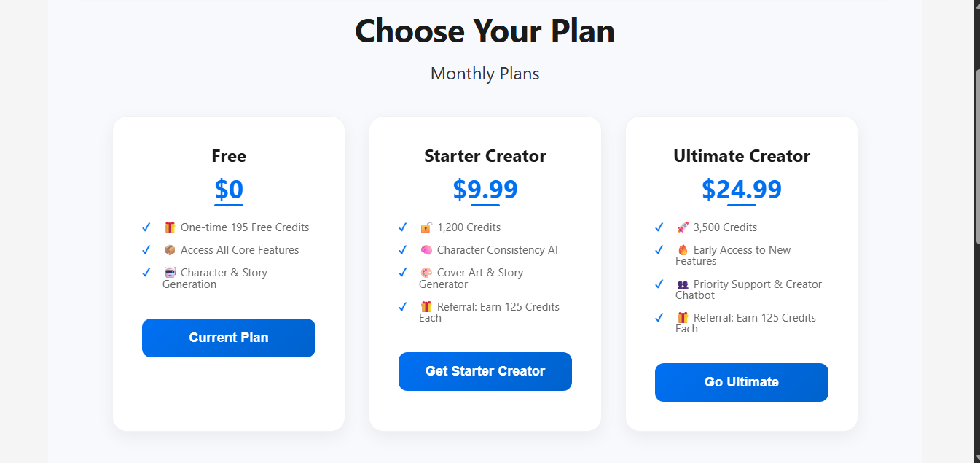Click the Current Plan button
Image resolution: width=980 pixels, height=463 pixels.
coord(228,338)
